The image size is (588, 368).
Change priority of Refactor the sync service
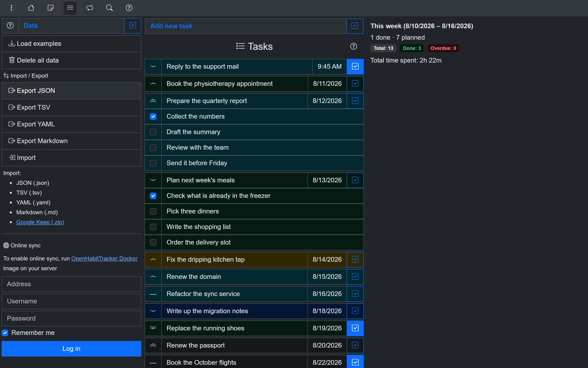[x=153, y=294]
